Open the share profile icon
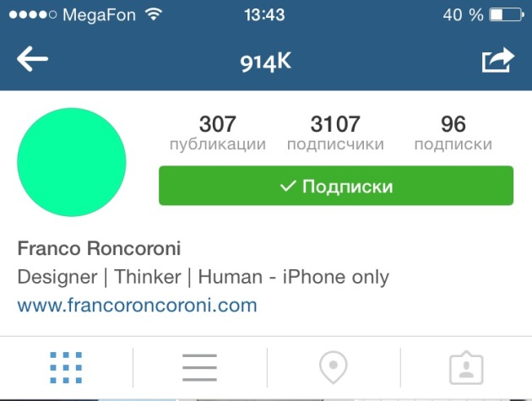The width and height of the screenshot is (532, 401). (498, 60)
